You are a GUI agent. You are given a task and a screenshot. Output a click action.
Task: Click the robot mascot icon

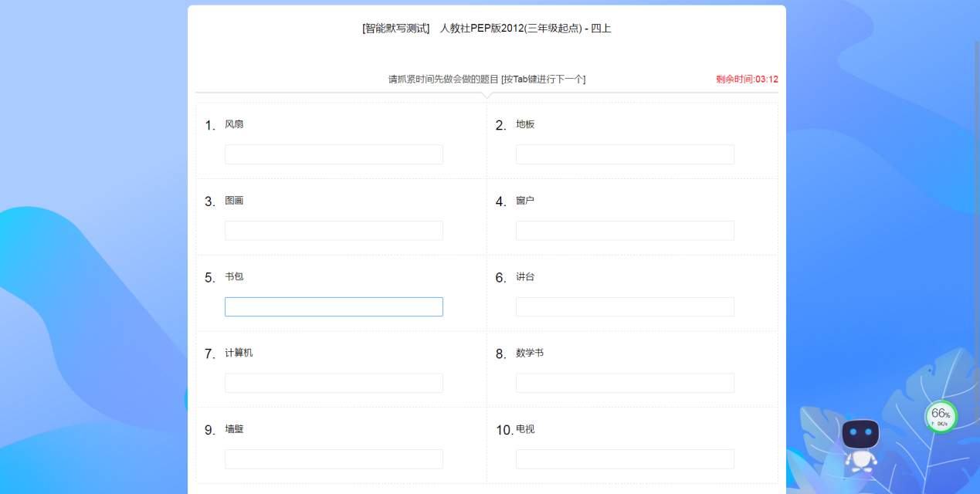point(860,445)
